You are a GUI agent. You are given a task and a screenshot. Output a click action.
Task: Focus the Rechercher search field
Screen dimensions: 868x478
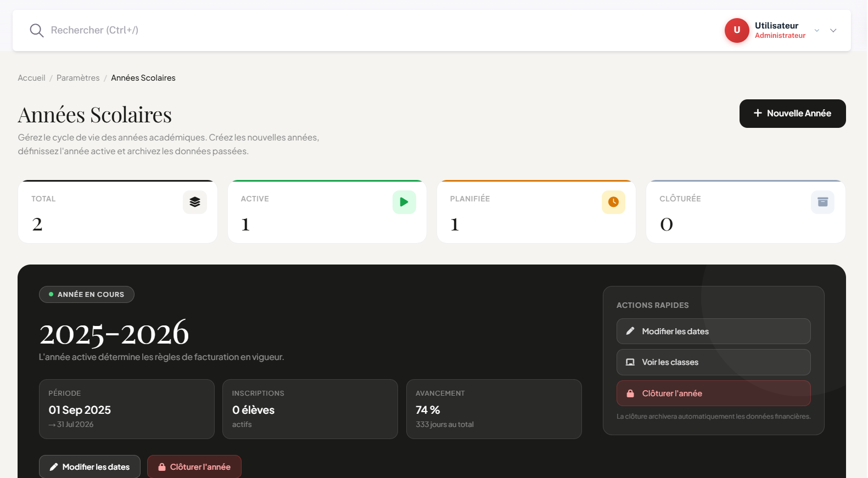(94, 30)
